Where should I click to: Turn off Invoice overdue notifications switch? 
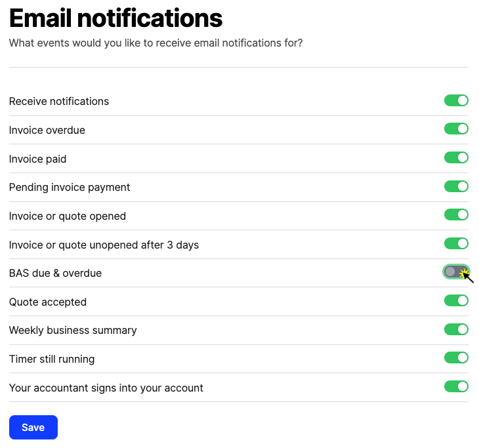point(456,129)
